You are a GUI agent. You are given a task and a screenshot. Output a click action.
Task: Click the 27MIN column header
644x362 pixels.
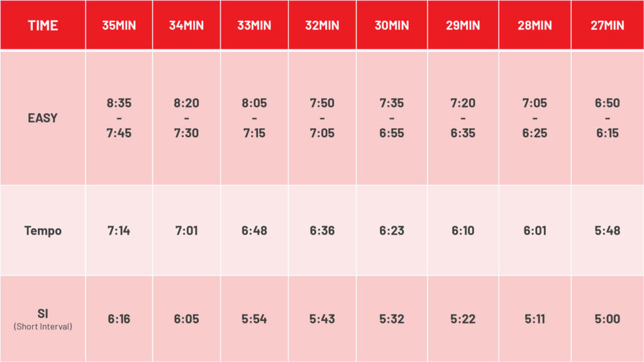pyautogui.click(x=608, y=25)
